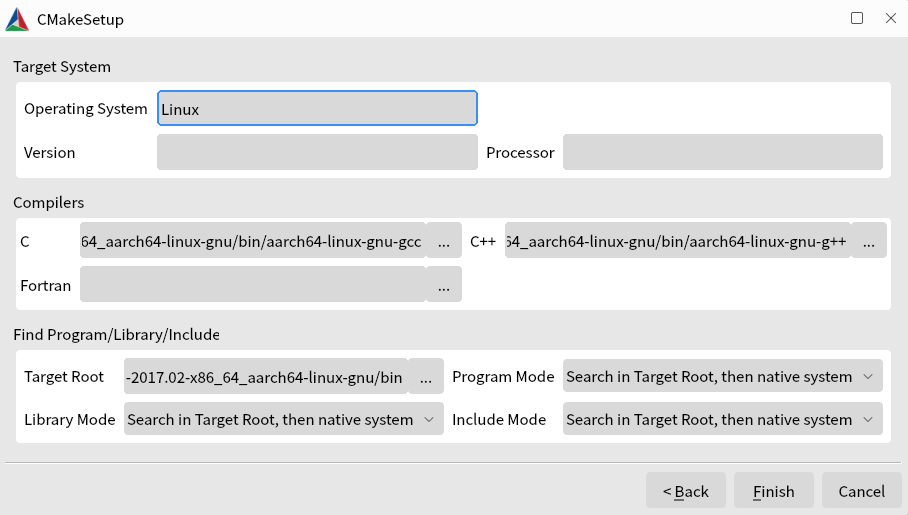This screenshot has height=515, width=908.
Task: Go Back to the previous step
Action: click(x=685, y=491)
